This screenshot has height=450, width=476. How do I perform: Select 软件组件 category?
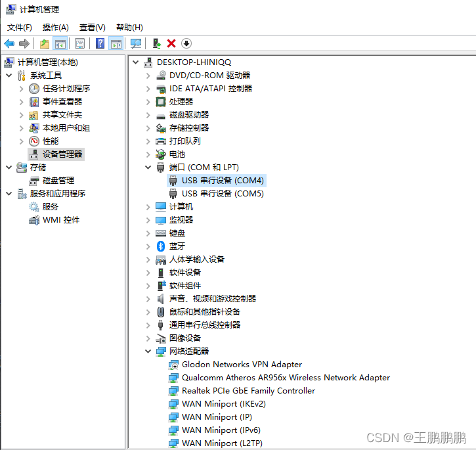[x=185, y=286]
